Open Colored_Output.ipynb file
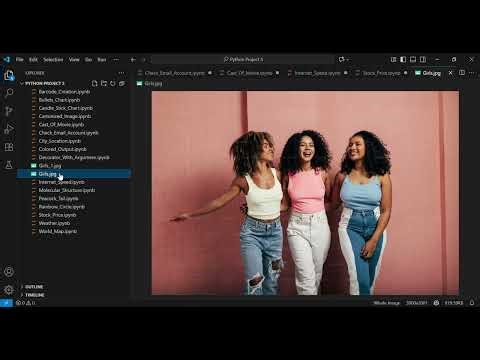This screenshot has width=480, height=360. pyautogui.click(x=62, y=149)
